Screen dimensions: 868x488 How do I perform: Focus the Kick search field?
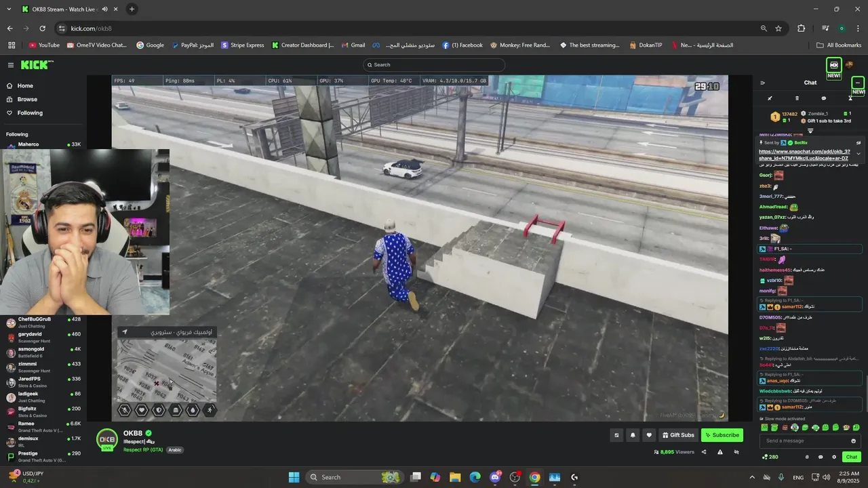pyautogui.click(x=434, y=65)
